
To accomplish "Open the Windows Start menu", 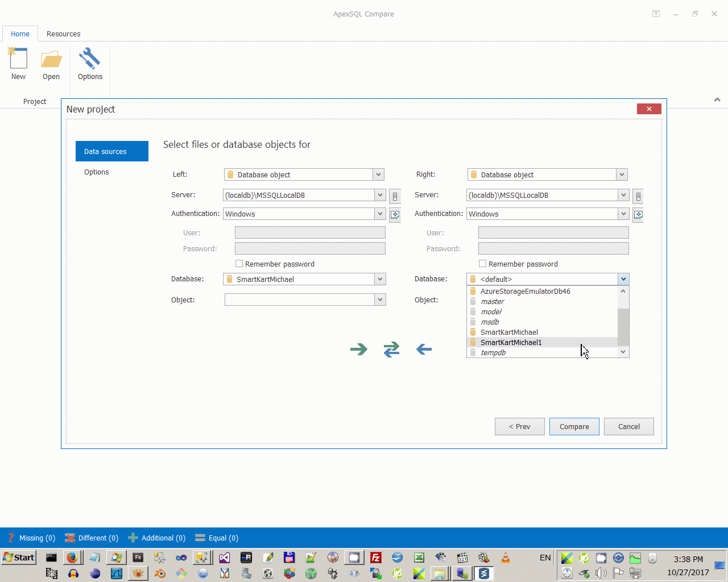I will 19,558.
